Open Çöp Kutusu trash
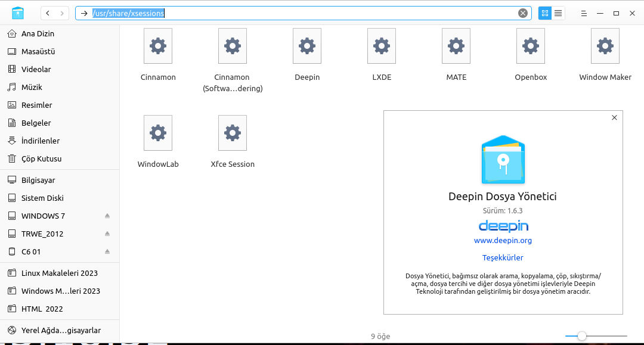 [60, 158]
